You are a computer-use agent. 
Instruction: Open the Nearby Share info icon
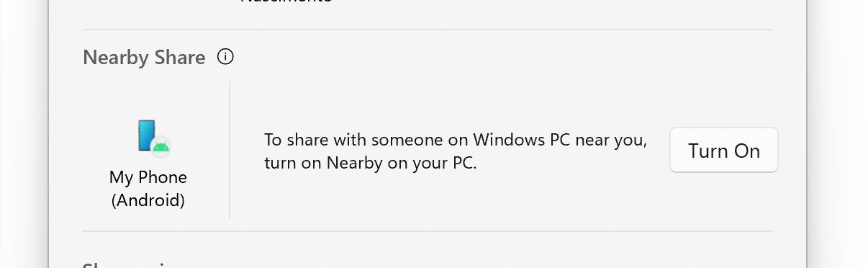225,56
